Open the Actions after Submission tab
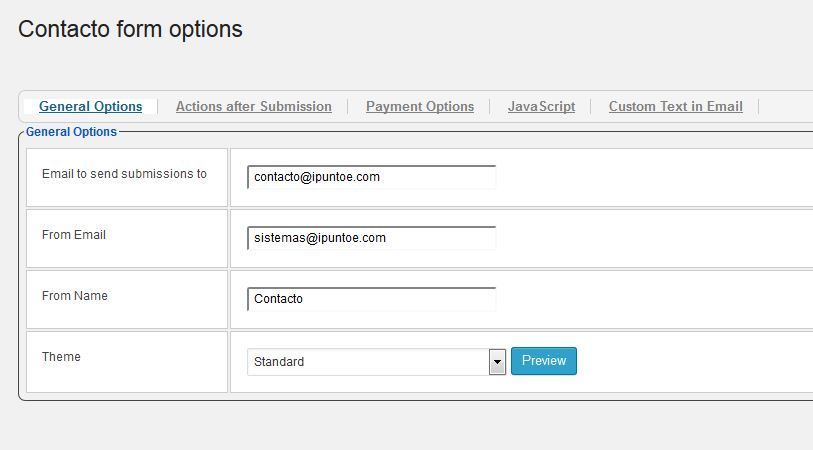 click(254, 106)
